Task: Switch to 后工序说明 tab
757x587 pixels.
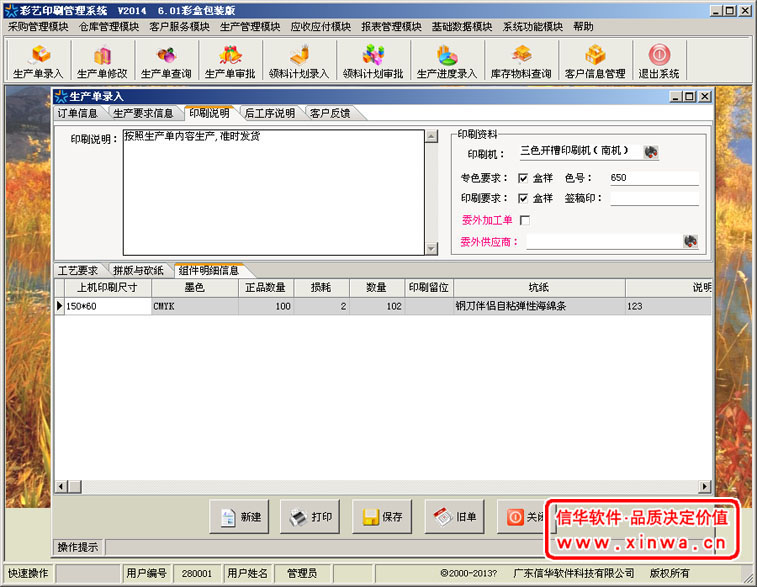Action: 270,113
